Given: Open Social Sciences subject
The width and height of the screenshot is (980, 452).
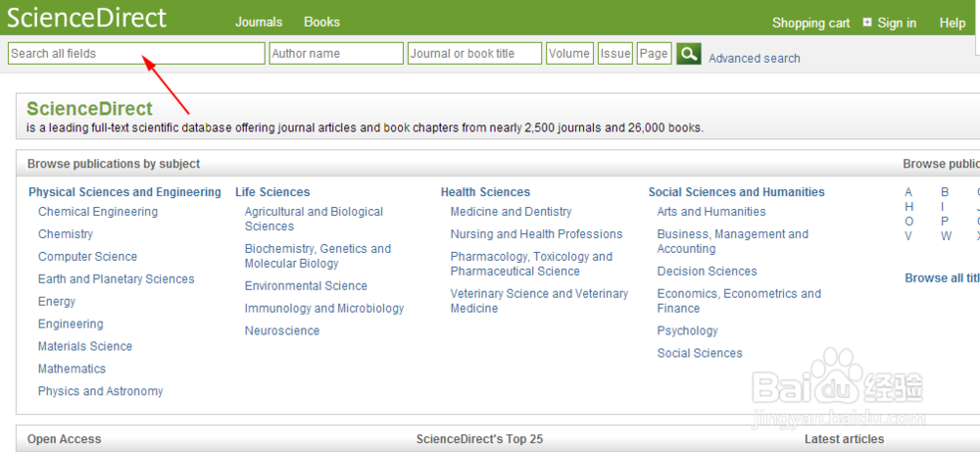Looking at the screenshot, I should click(700, 353).
